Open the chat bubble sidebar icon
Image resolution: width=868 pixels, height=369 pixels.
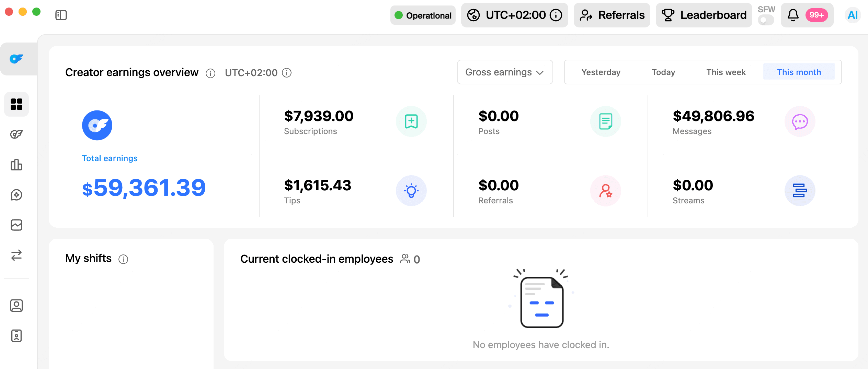coord(16,195)
